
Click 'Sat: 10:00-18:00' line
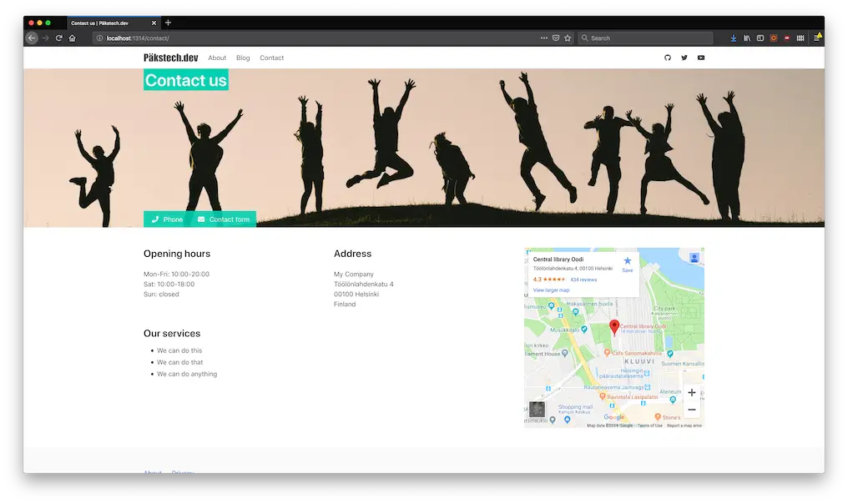[169, 284]
